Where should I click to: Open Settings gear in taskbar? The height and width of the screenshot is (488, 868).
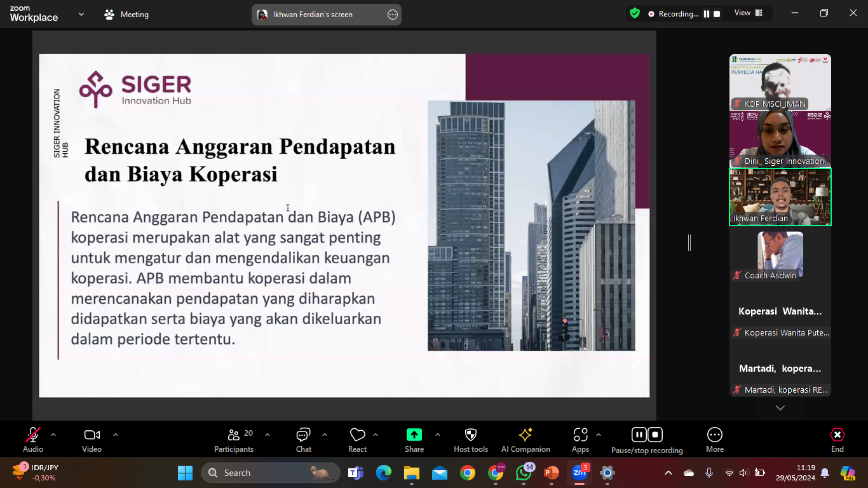(x=607, y=473)
